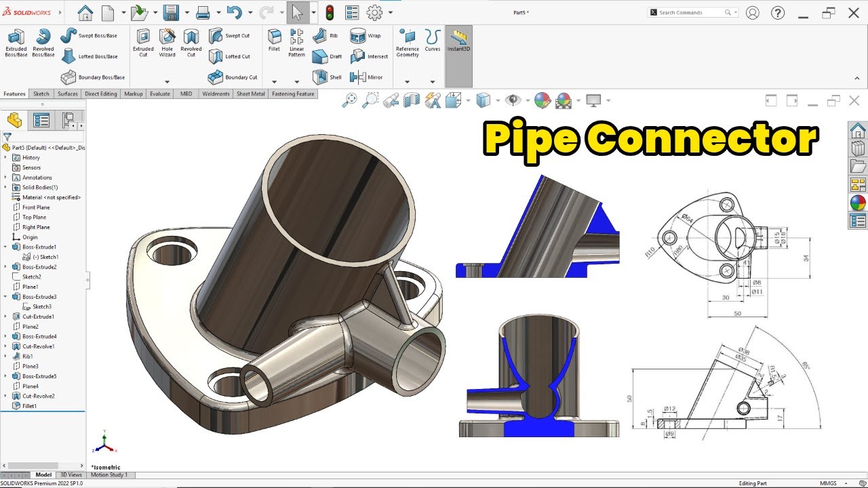Choose Swept Boss/Base
868x488 pixels.
(x=89, y=35)
